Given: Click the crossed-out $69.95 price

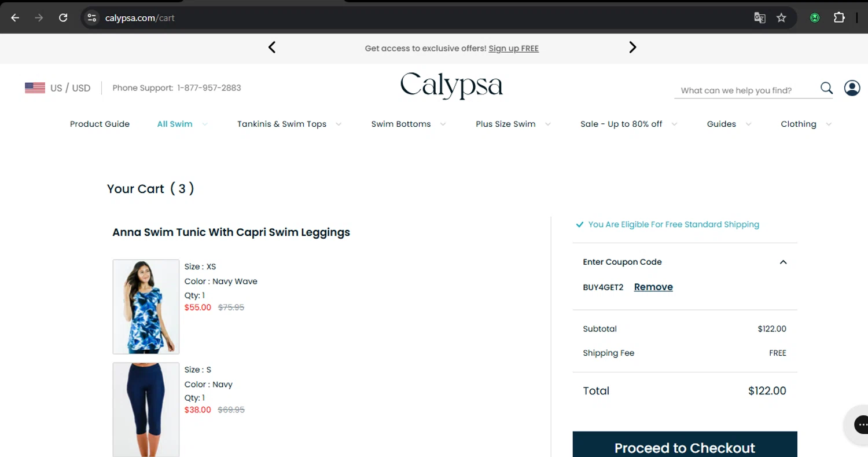Looking at the screenshot, I should coord(231,410).
